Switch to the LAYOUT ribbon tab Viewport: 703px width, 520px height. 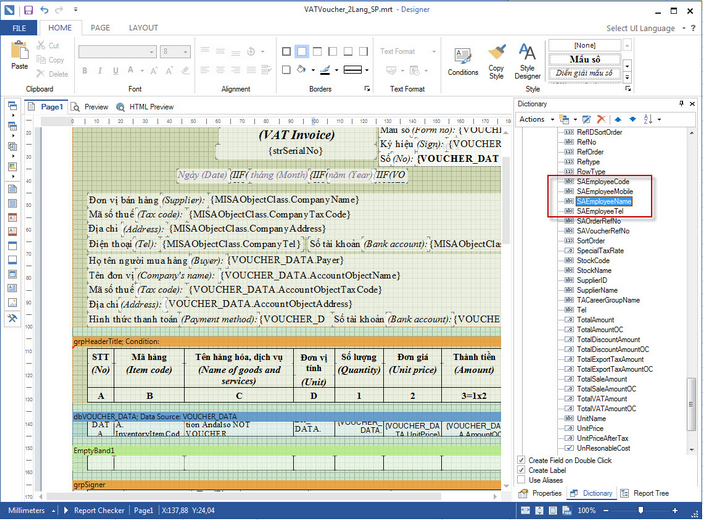[x=143, y=28]
